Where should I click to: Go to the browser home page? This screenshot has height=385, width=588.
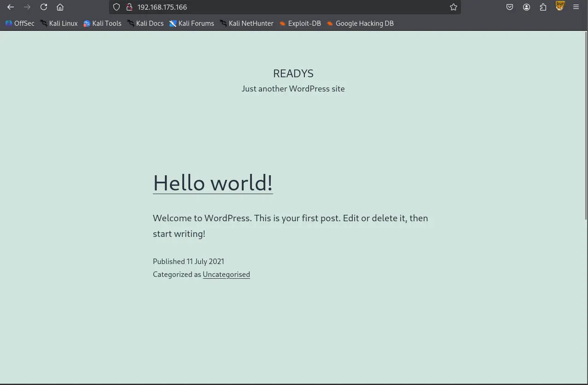pyautogui.click(x=60, y=7)
